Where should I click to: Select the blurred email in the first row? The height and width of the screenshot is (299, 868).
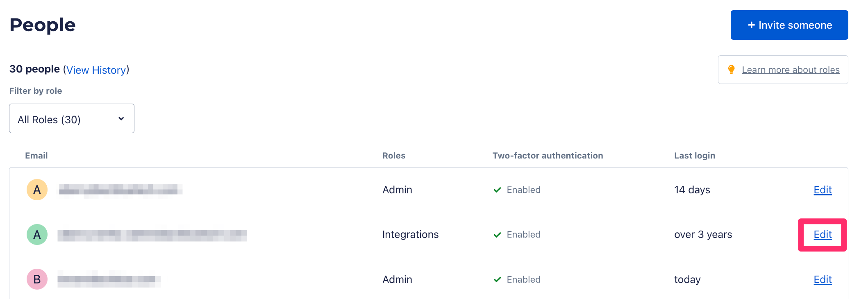(120, 190)
